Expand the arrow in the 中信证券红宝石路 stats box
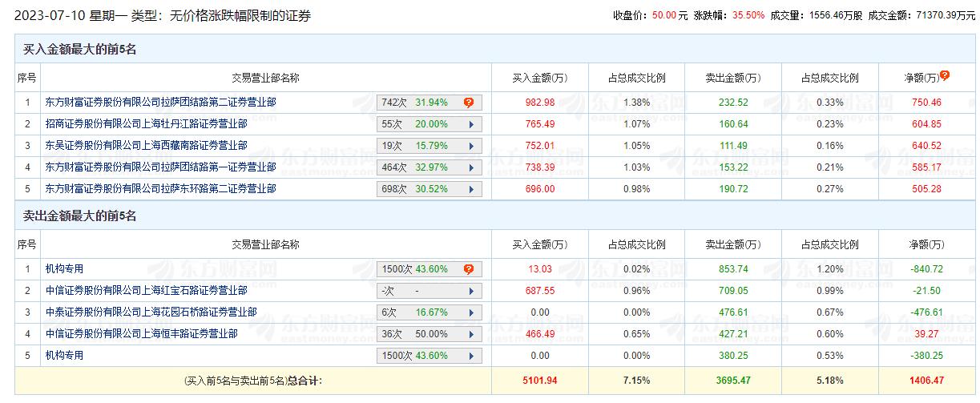Image resolution: width=980 pixels, height=403 pixels. (471, 291)
